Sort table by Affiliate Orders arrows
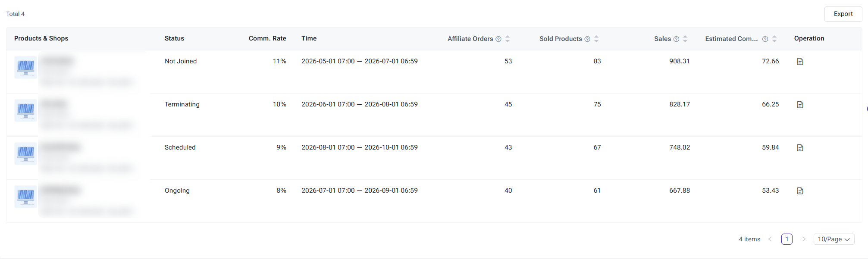 pyautogui.click(x=508, y=39)
